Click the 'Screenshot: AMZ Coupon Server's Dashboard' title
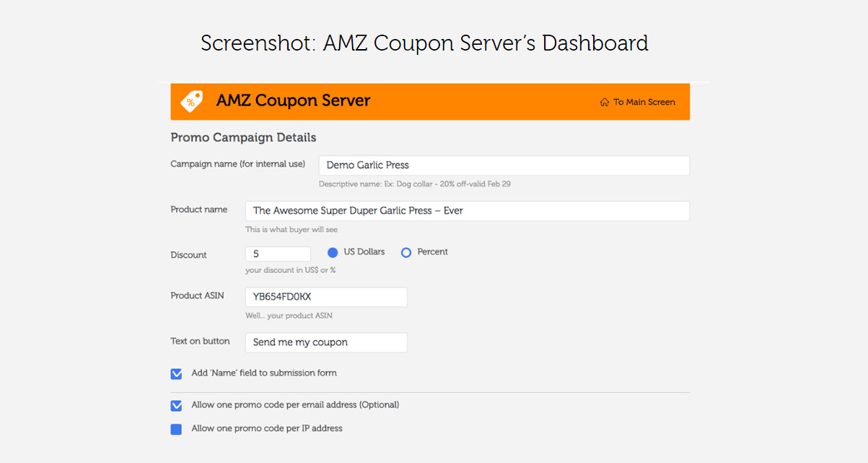 424,43
